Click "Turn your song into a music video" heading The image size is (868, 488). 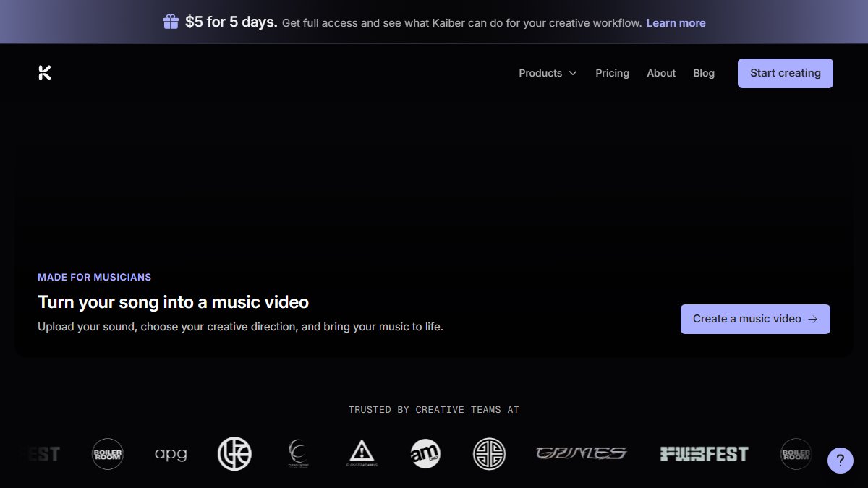[174, 301]
